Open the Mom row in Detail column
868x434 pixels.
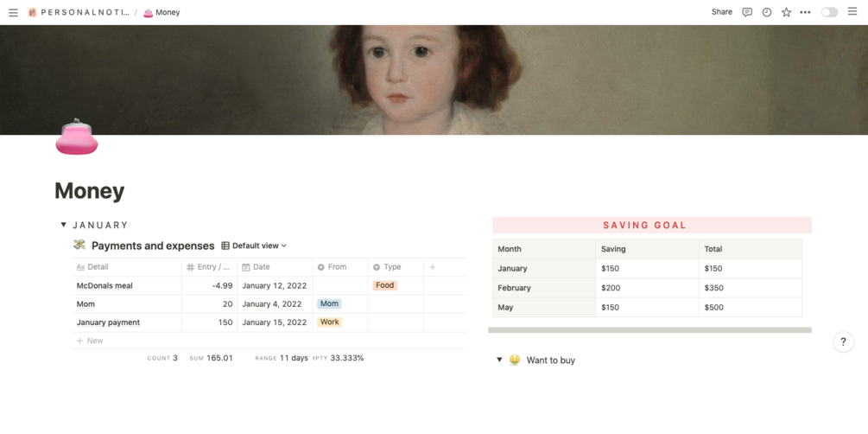pyautogui.click(x=86, y=303)
